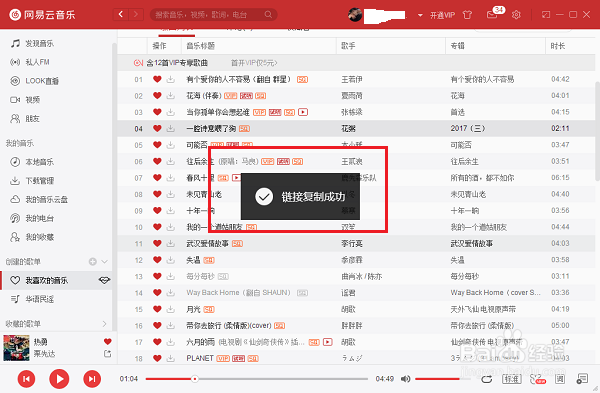The height and width of the screenshot is (393, 600).
Task: Unlike song 05 可能否 heart
Action: coord(157,145)
